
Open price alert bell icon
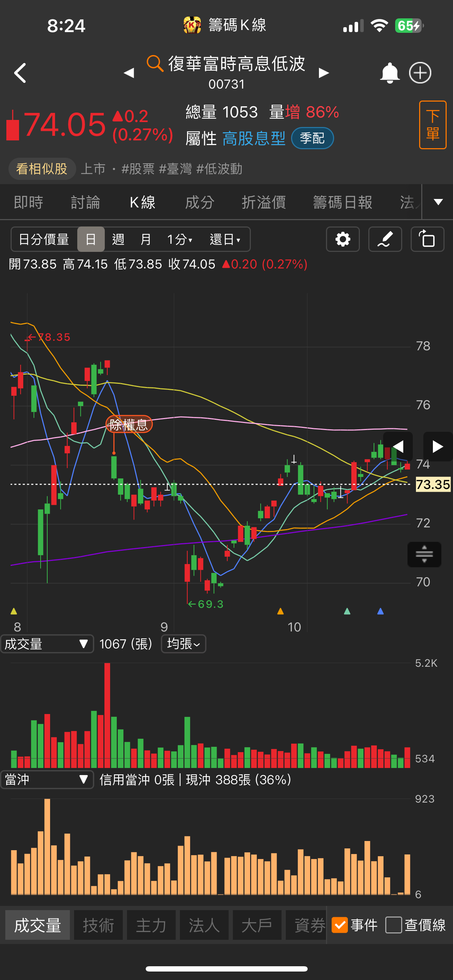(389, 73)
